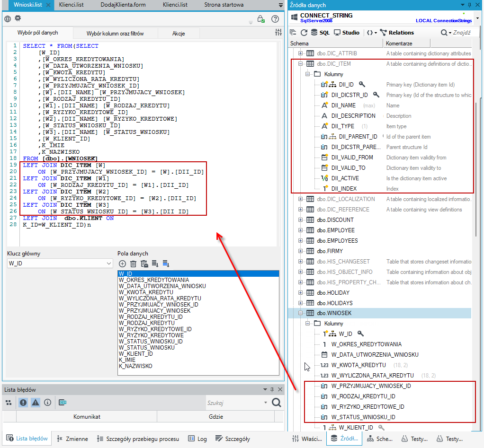This screenshot has width=484, height=448.
Task: Expand the dbo.EMPLOYEE table node
Action: 300,230
